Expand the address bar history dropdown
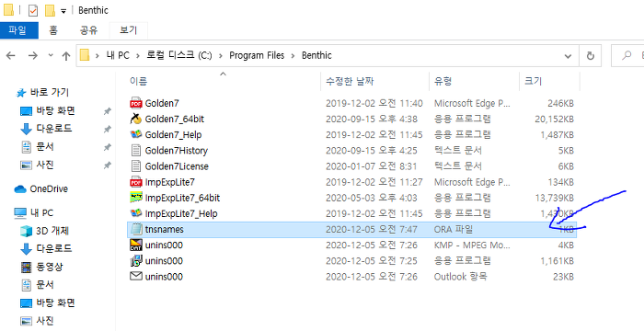The width and height of the screenshot is (644, 331). (x=568, y=56)
